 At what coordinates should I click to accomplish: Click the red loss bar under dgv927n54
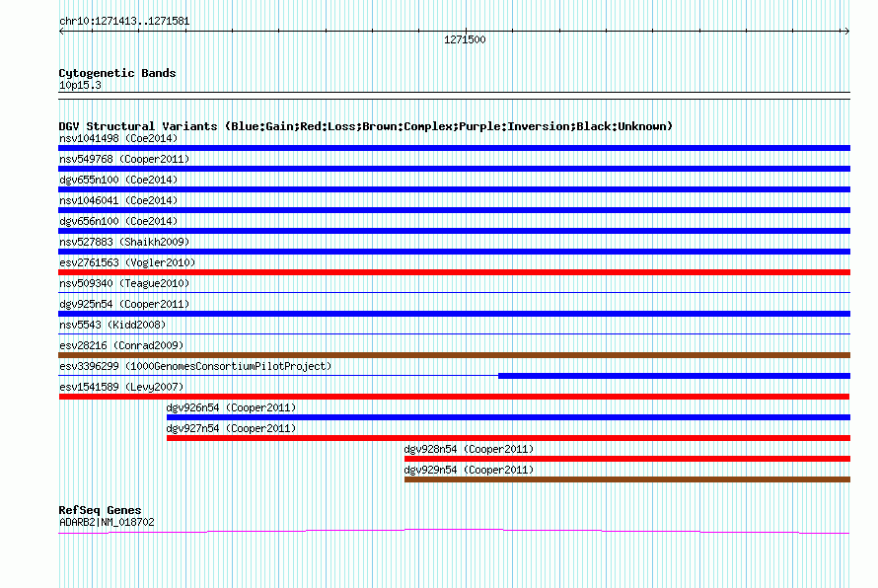click(x=508, y=438)
